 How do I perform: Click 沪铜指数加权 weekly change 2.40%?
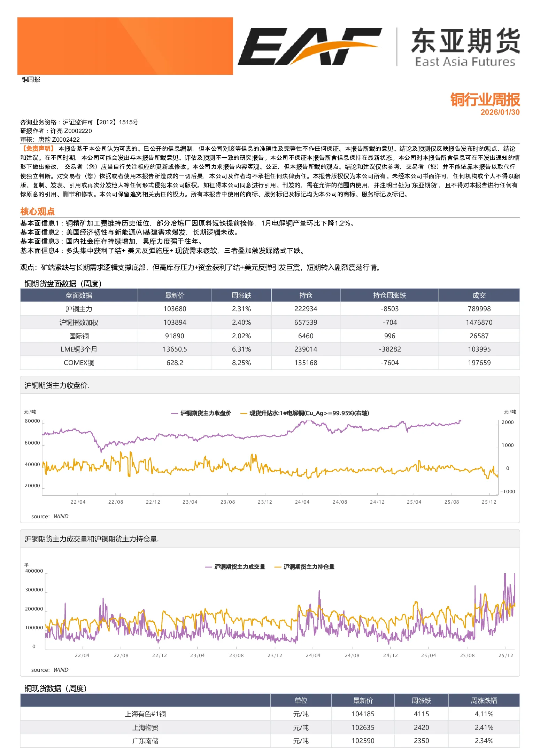point(241,322)
